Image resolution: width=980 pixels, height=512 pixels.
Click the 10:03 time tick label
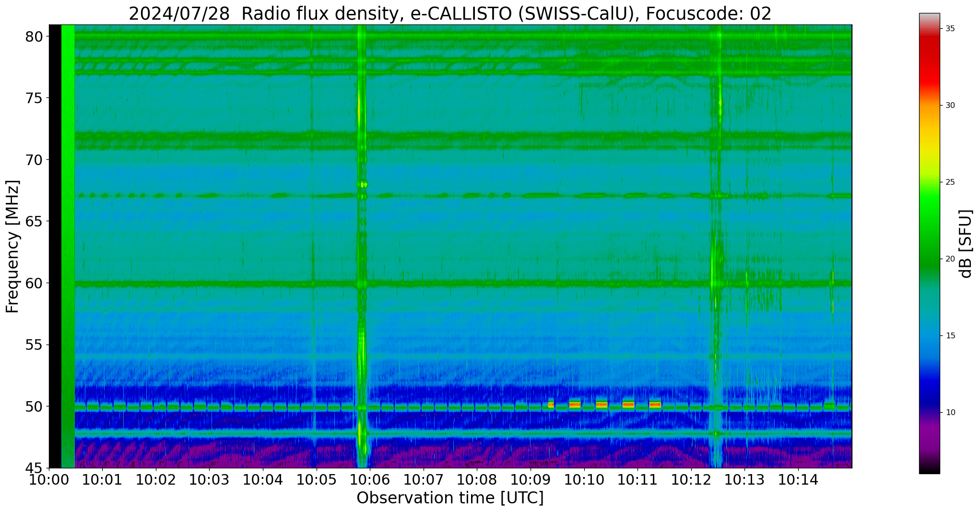(x=209, y=480)
